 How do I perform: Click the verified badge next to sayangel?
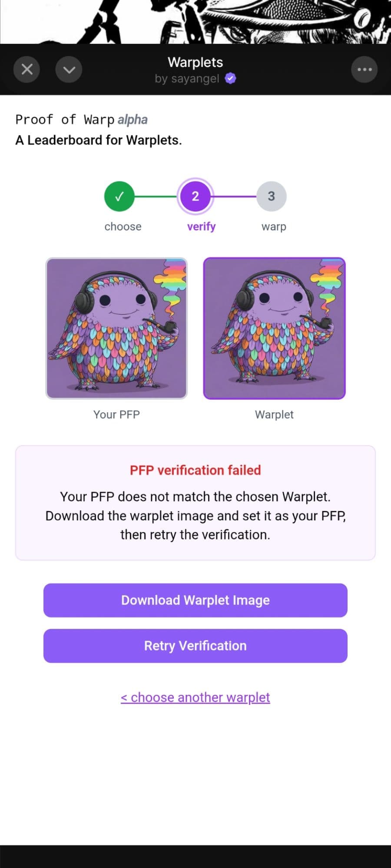pyautogui.click(x=231, y=79)
